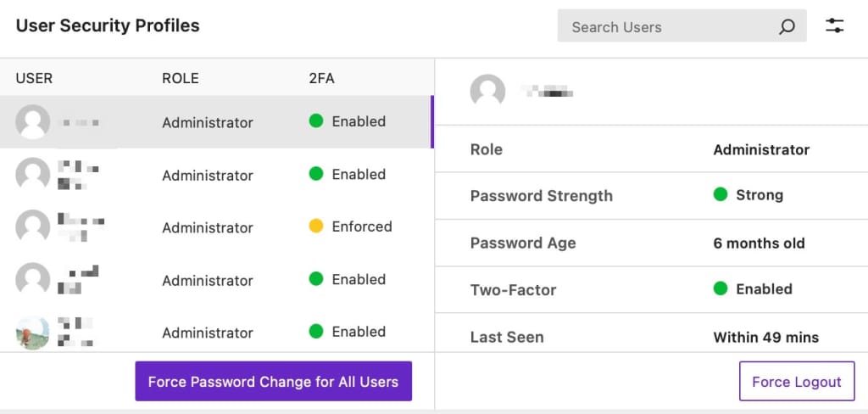This screenshot has height=414, width=868.
Task: Click the fourth user's gray avatar
Action: [x=33, y=279]
